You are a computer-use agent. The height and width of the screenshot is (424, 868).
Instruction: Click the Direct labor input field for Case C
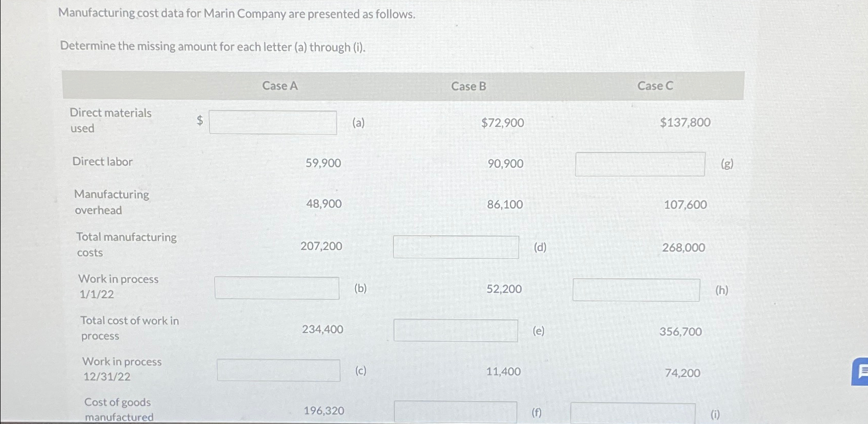pos(640,163)
